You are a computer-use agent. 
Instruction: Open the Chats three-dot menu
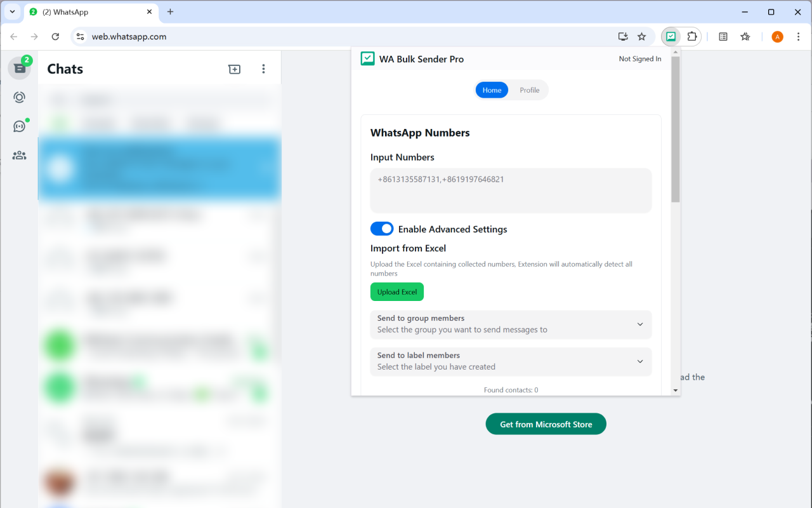tap(263, 69)
